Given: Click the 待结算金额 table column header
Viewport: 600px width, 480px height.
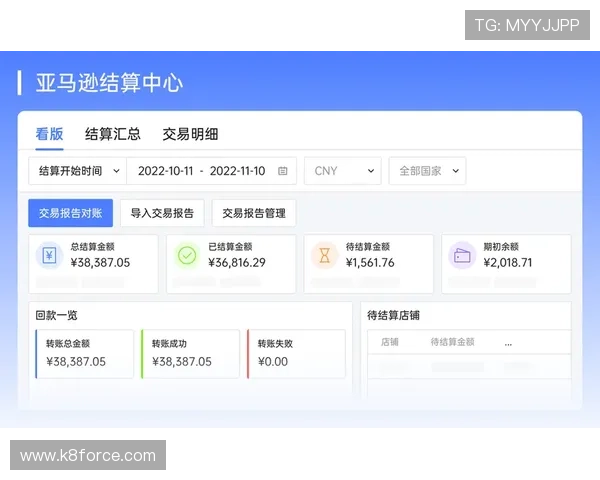Looking at the screenshot, I should click(x=452, y=342).
